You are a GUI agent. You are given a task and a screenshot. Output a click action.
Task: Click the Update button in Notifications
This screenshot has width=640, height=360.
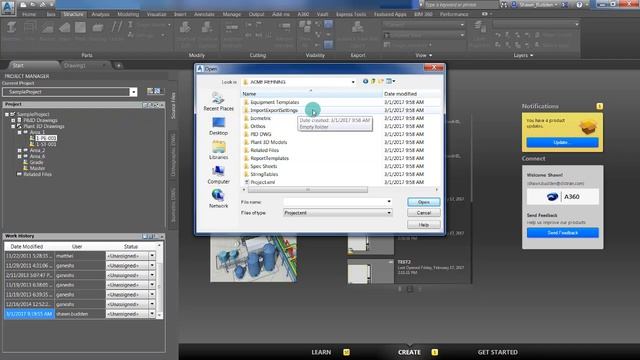point(562,142)
